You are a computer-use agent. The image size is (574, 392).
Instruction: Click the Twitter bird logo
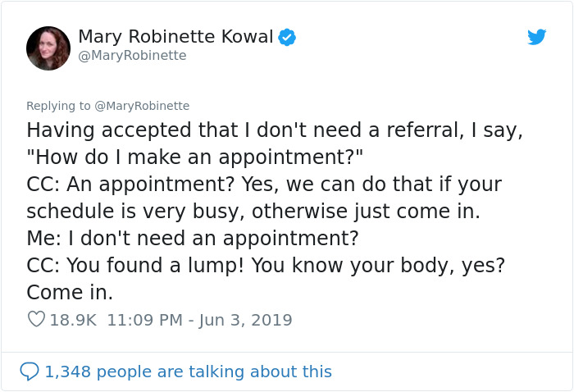[x=536, y=37]
